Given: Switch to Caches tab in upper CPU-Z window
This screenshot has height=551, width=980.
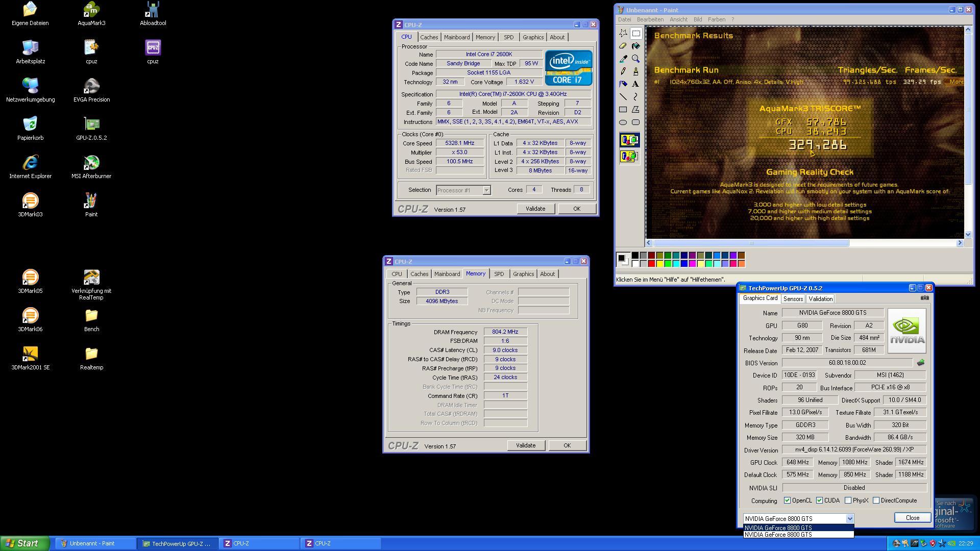Looking at the screenshot, I should pyautogui.click(x=429, y=37).
